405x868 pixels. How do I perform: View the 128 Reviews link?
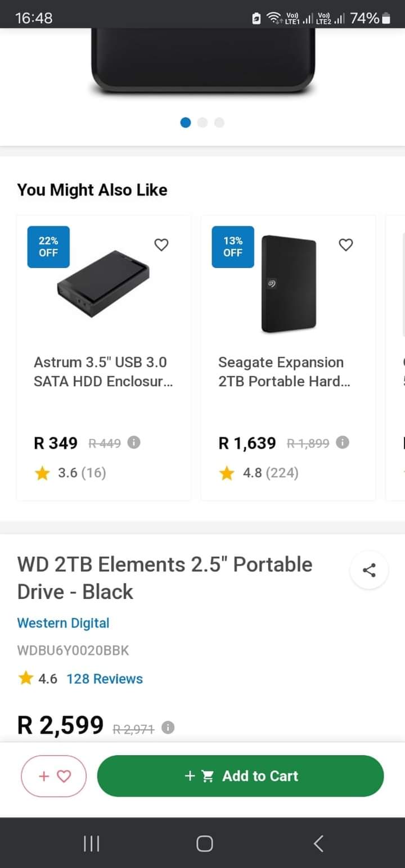105,679
